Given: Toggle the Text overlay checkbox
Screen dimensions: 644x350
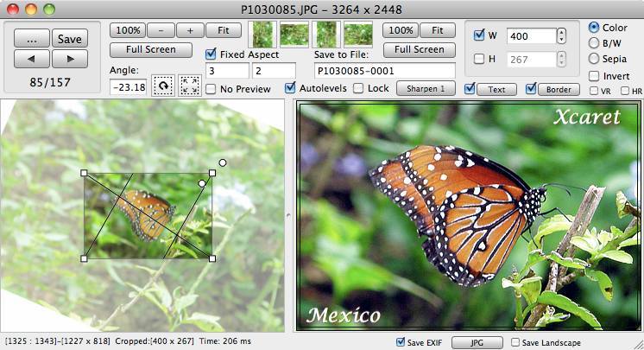Looking at the screenshot, I should point(470,88).
